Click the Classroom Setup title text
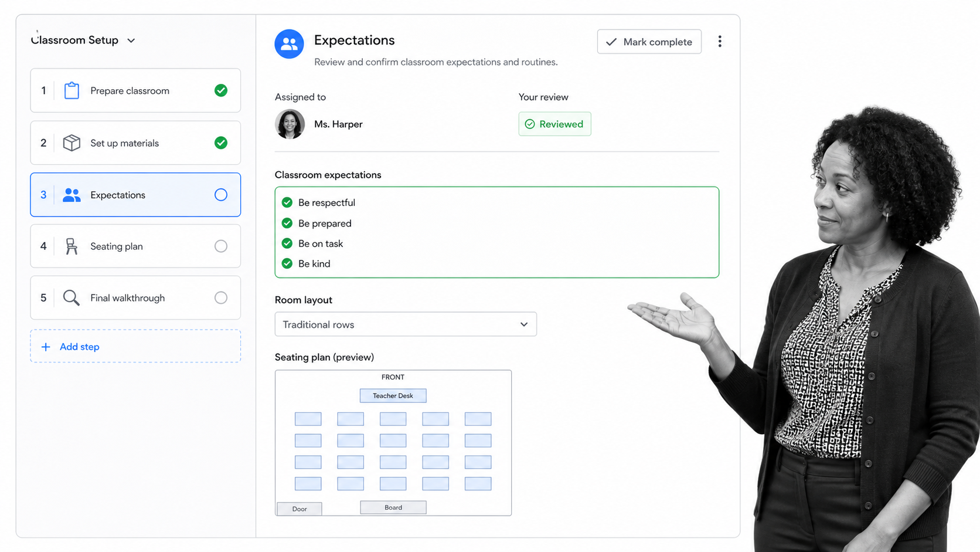Image resolution: width=980 pixels, height=552 pixels. [x=74, y=40]
